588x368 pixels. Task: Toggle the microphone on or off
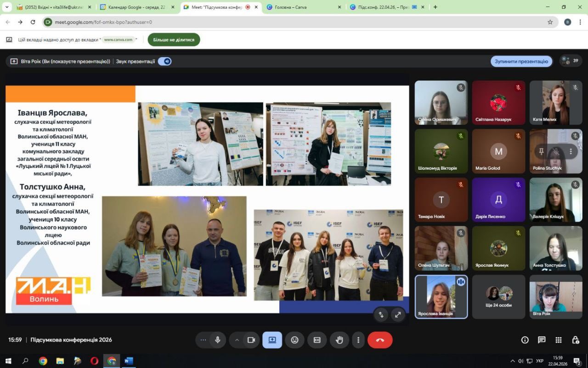click(218, 340)
